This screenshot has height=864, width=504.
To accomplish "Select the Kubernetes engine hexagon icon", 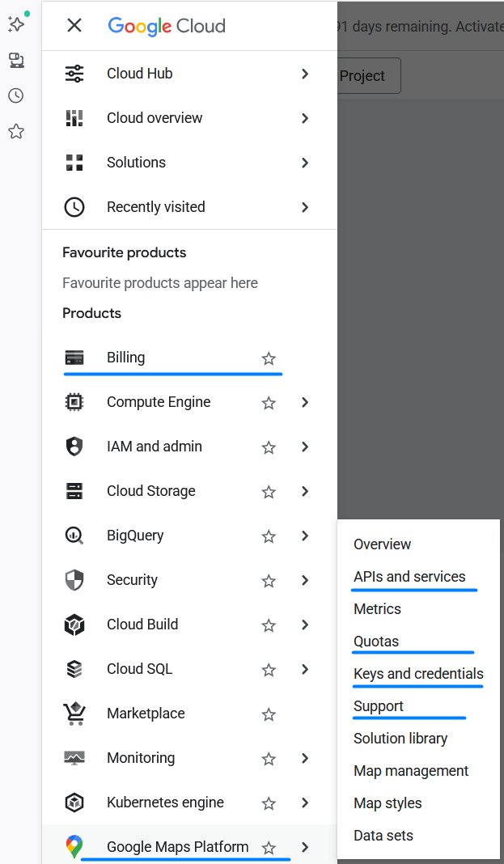I will click(74, 803).
